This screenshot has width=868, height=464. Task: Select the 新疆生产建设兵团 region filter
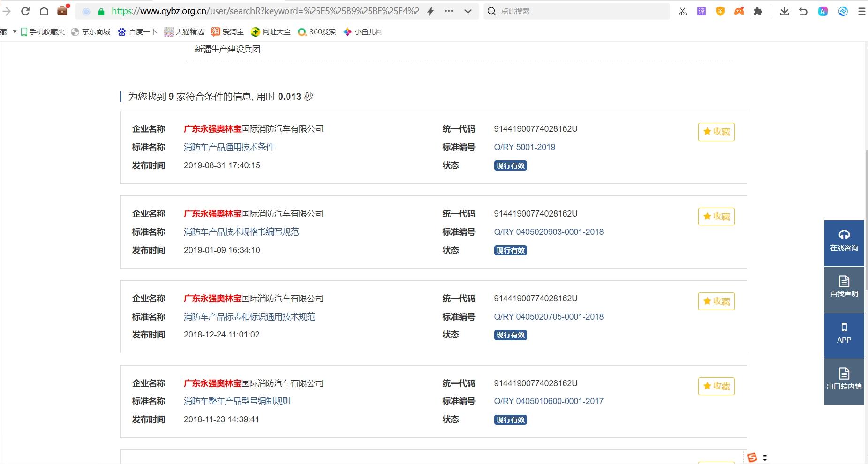point(227,49)
